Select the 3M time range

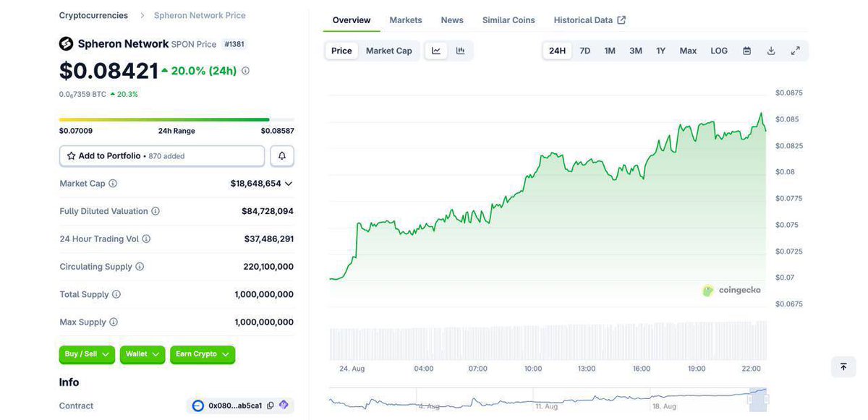[636, 51]
